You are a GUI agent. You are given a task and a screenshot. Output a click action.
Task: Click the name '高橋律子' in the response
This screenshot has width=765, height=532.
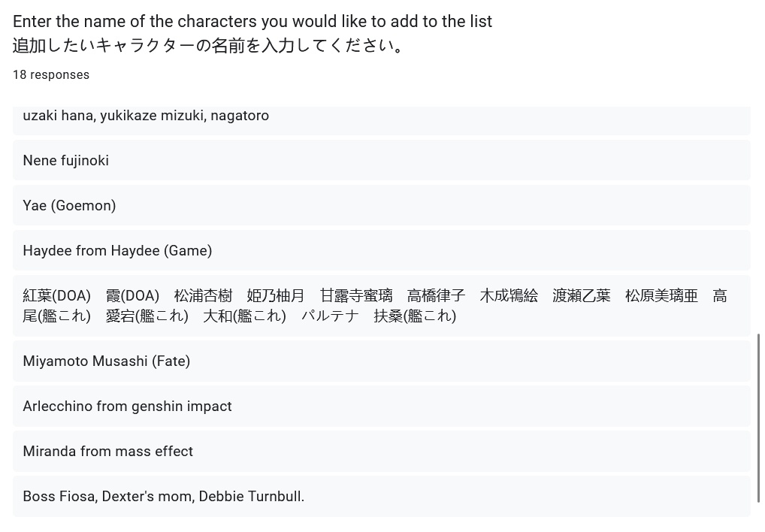tap(436, 296)
